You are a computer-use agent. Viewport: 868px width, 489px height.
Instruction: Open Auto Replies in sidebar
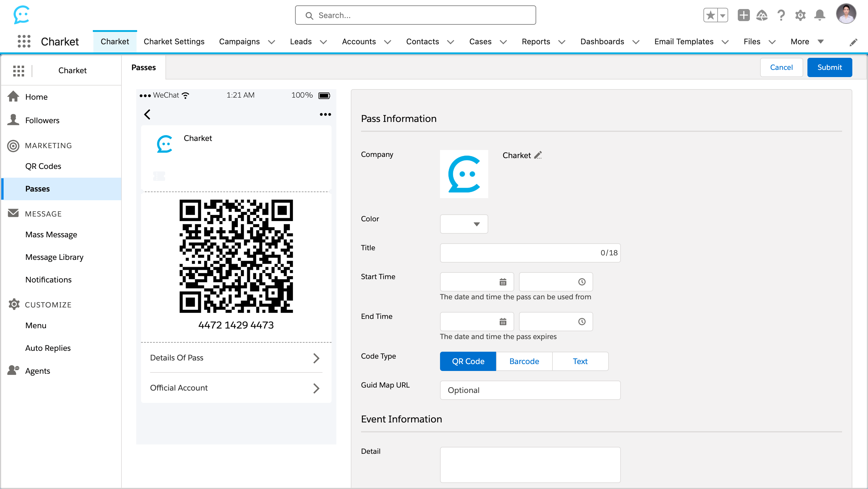coord(48,348)
